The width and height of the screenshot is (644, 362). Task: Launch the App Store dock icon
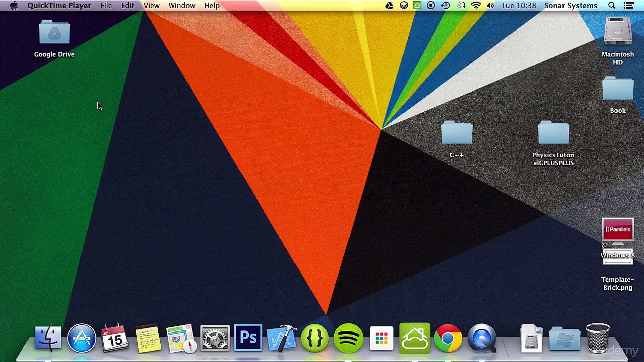tap(82, 338)
